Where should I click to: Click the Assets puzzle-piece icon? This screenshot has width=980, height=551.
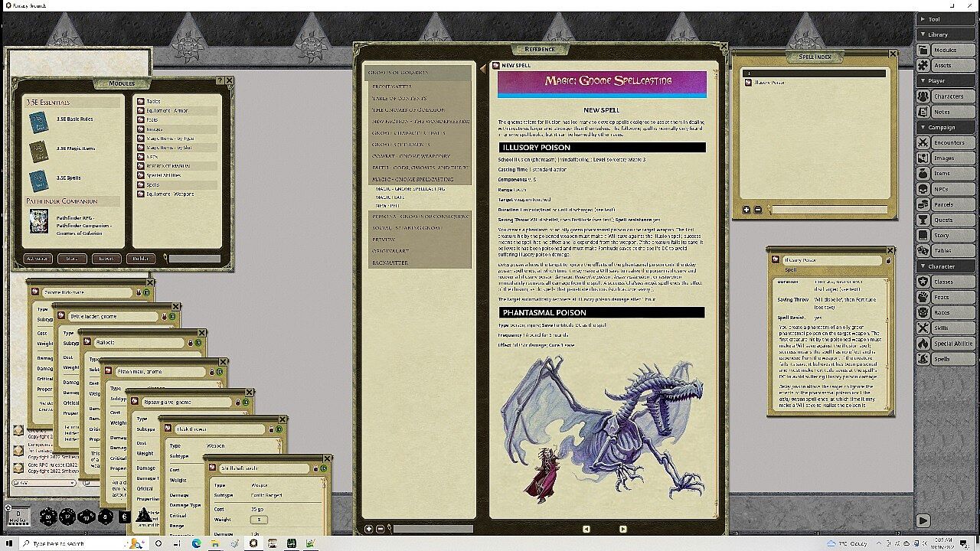[x=923, y=65]
